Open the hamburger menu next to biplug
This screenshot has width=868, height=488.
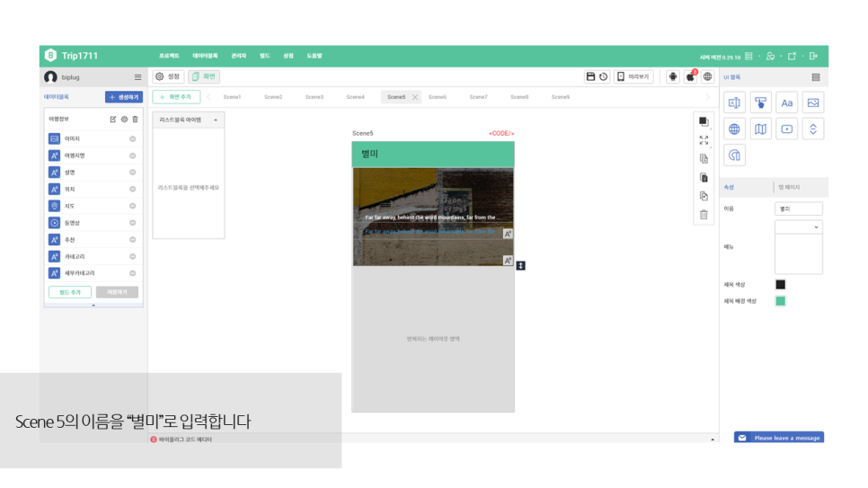[137, 77]
